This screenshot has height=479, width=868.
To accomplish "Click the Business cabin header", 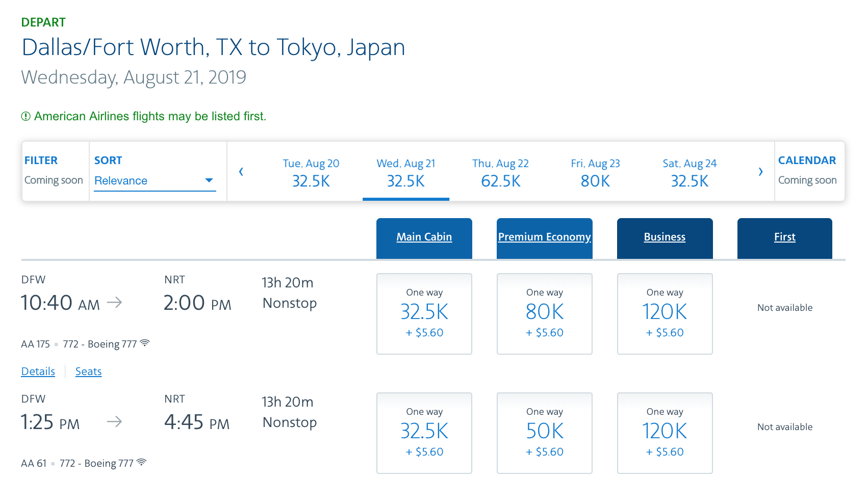I will (x=665, y=237).
